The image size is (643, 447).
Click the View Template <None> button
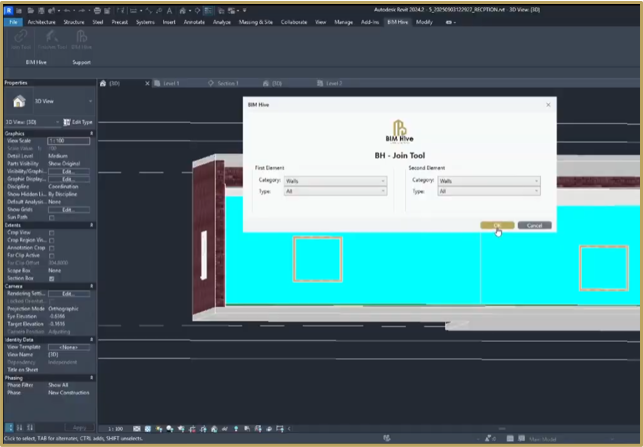[68, 347]
